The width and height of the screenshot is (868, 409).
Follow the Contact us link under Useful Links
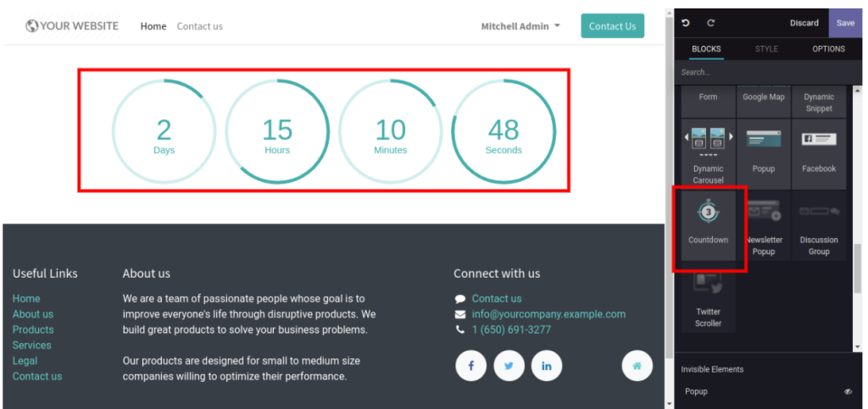(x=37, y=376)
